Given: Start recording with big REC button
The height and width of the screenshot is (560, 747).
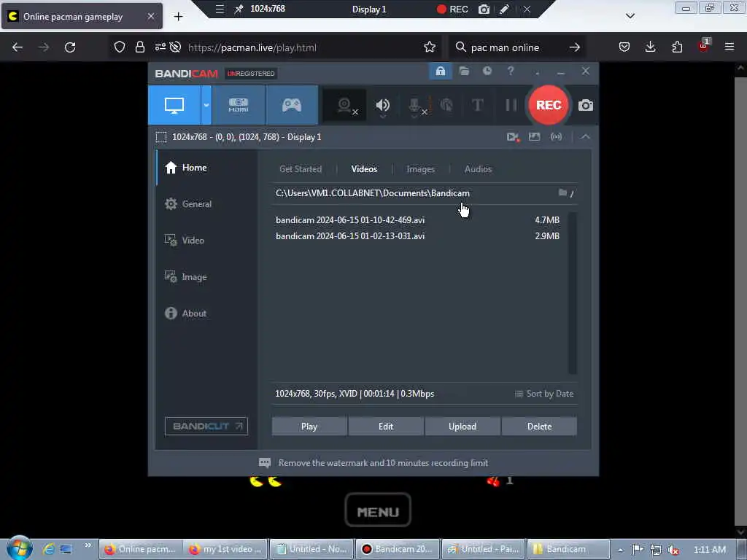Looking at the screenshot, I should (x=549, y=105).
